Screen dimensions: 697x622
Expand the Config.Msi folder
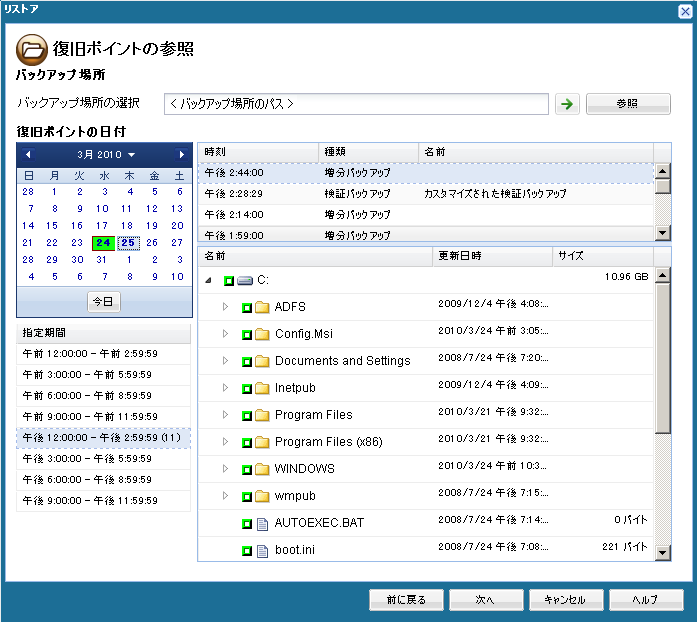tap(225, 333)
